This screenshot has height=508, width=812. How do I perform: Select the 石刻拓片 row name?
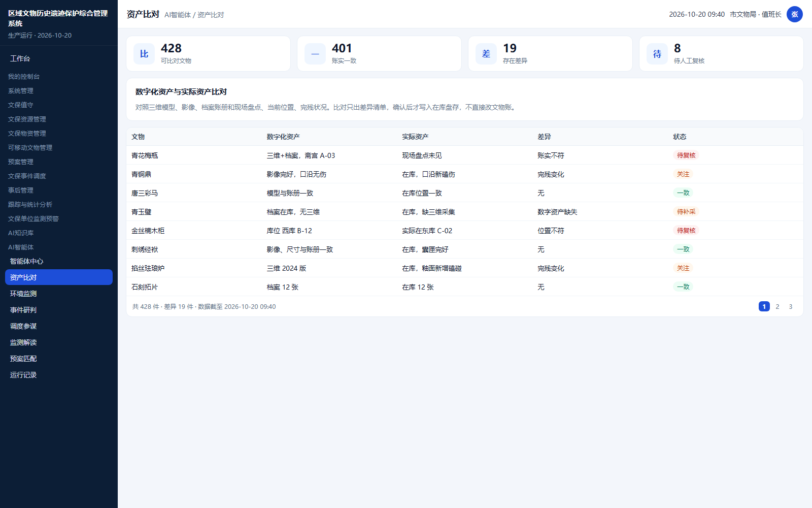tap(145, 287)
